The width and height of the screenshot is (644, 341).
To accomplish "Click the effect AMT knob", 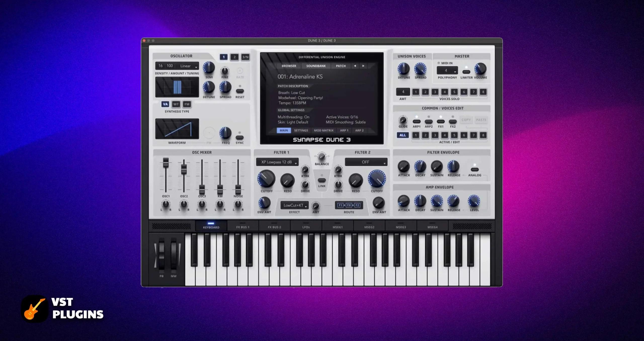I will (316, 206).
